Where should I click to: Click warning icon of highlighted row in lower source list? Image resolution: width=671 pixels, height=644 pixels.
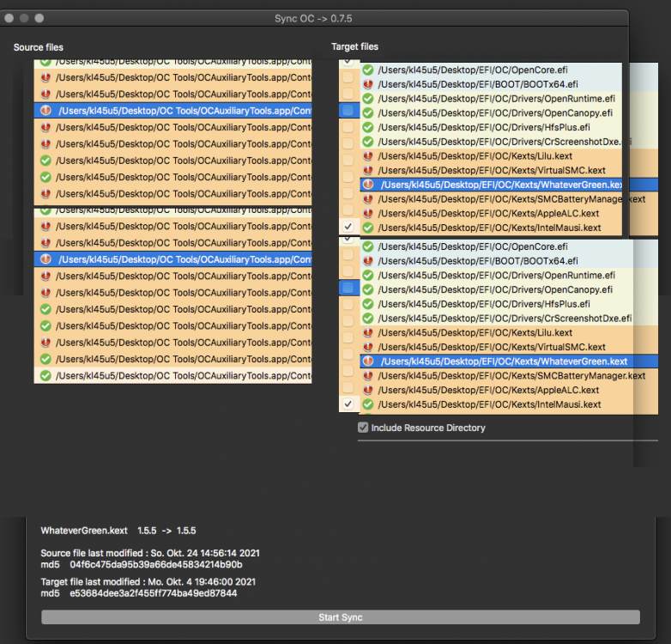click(45, 259)
